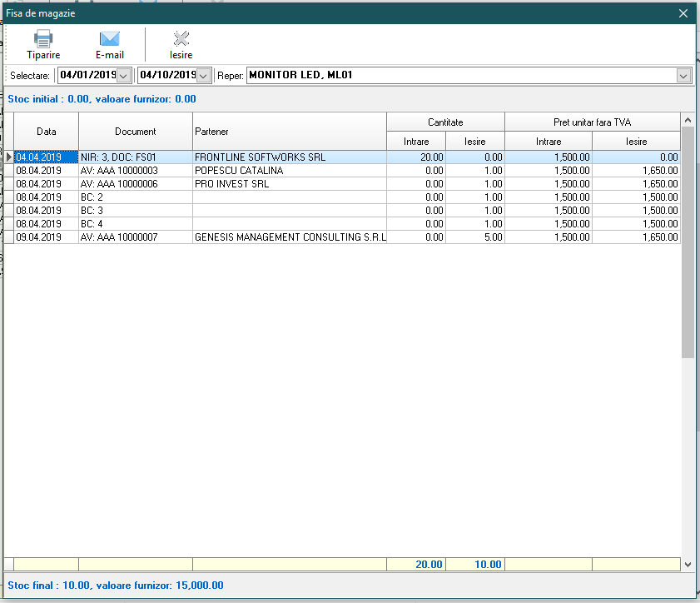Click the row indicator arrow of first row
The width and height of the screenshot is (700, 603).
(x=9, y=157)
